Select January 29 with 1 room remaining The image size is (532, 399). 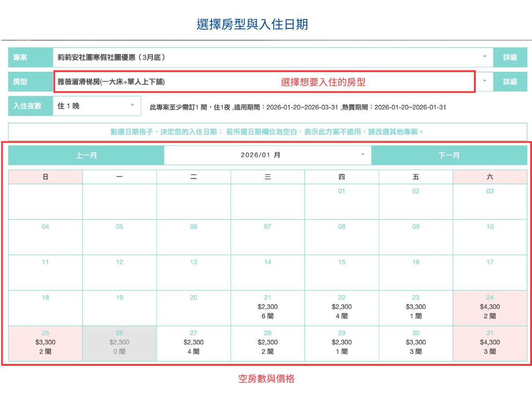pyautogui.click(x=342, y=343)
